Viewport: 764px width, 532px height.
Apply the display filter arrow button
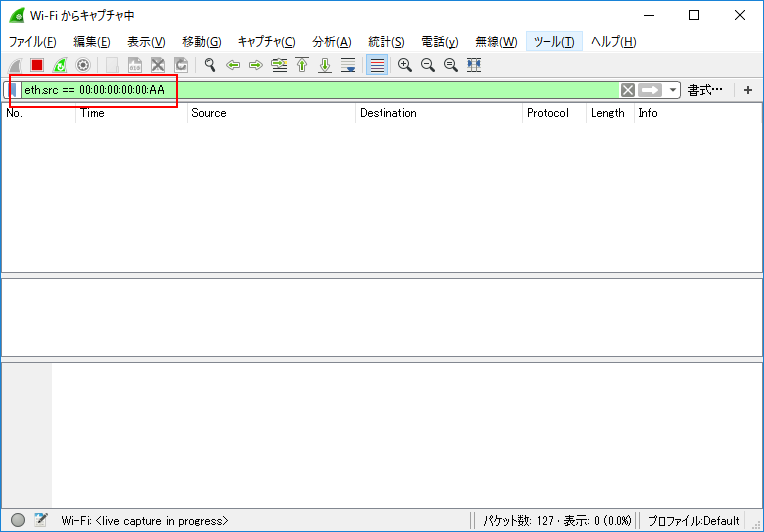point(650,90)
